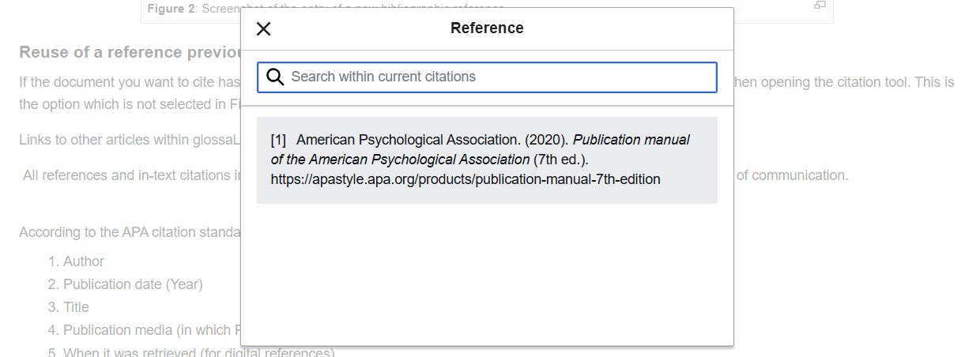Click the 'Author' list item
This screenshot has width=980, height=357.
tap(84, 261)
